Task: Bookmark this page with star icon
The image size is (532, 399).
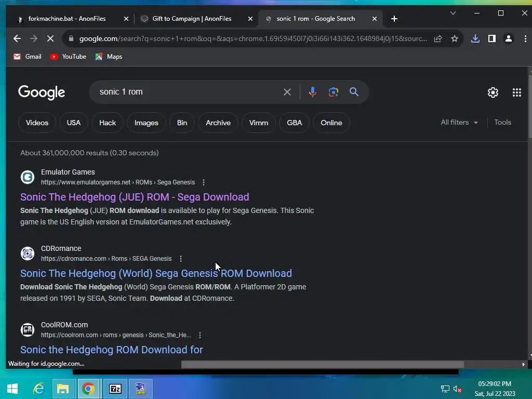Action: pos(454,38)
